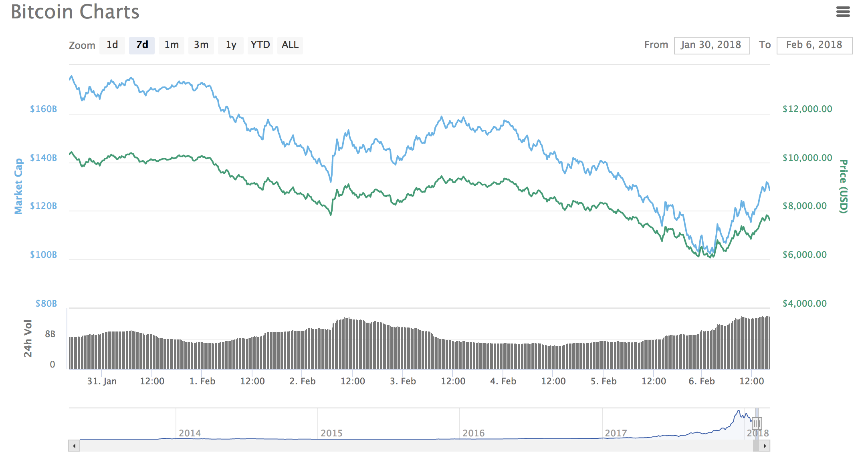Click the navigator right scroll arrow
Screen dimensions: 868x454
coord(765,446)
